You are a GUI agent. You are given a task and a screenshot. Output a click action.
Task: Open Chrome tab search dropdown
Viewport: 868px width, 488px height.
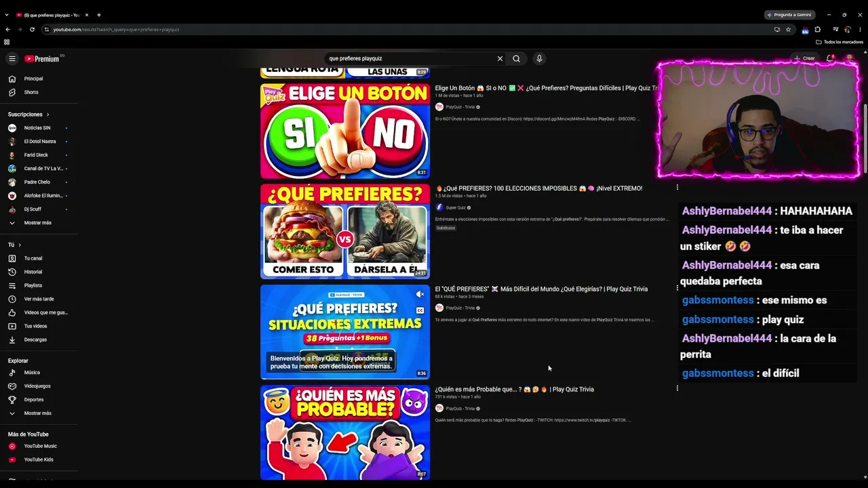(6, 15)
